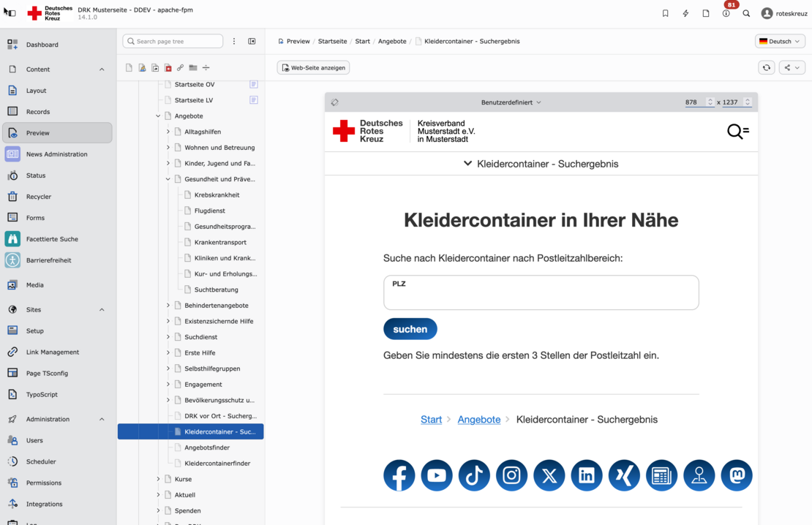Open system information icon with 81 badge
The height and width of the screenshot is (525, 812).
point(726,13)
